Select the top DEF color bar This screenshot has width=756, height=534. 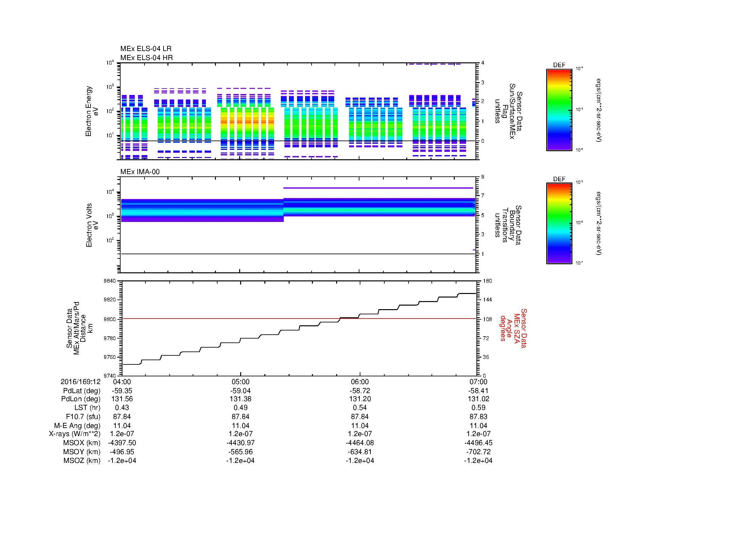click(559, 110)
